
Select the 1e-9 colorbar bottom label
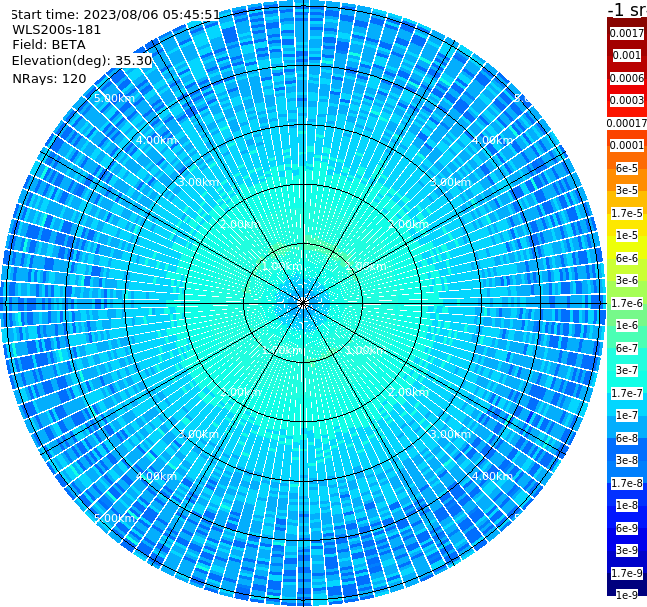(627, 595)
